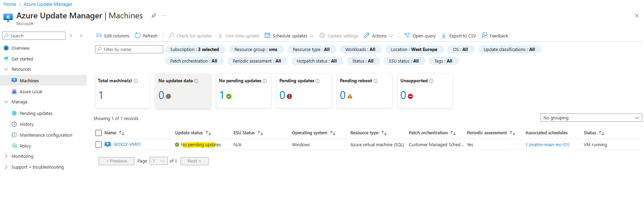Click the info icon on Pending updates tile
The width and height of the screenshot is (644, 205).
[317, 81]
